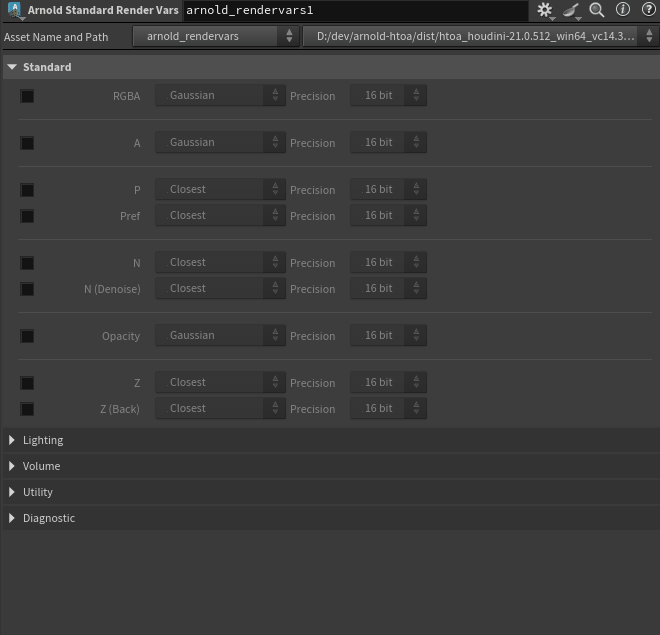
Task: Open the A filter Gaussian dropdown
Action: (221, 143)
